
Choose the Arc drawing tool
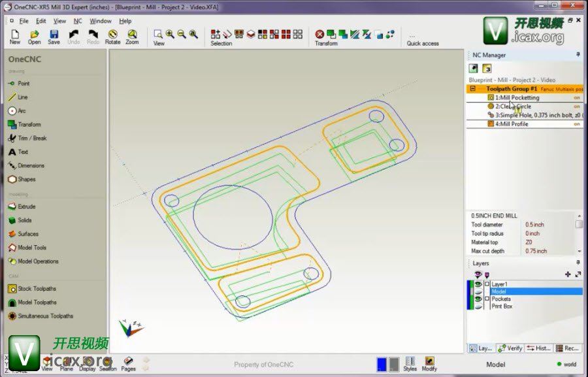pos(22,111)
